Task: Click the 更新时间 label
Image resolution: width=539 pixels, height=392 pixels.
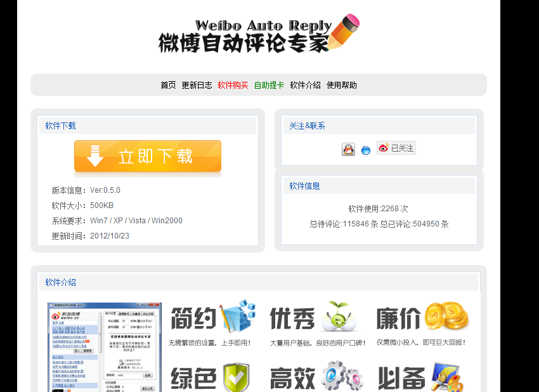Action: pyautogui.click(x=67, y=235)
